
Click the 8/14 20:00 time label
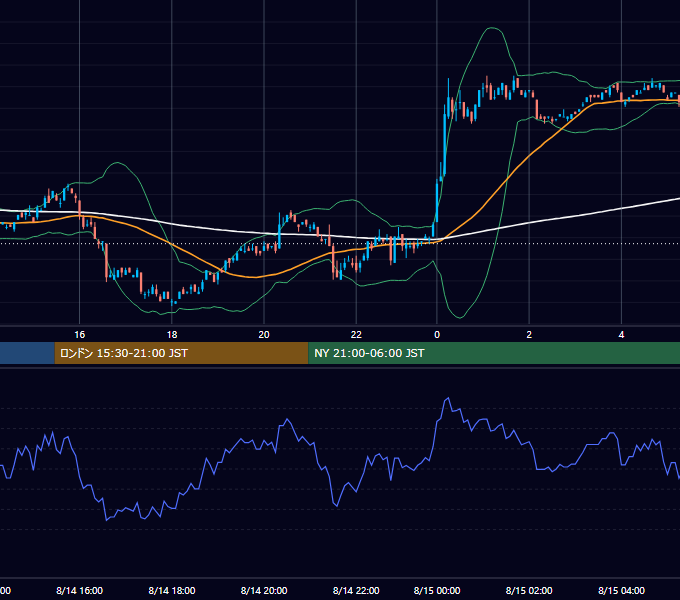(264, 590)
